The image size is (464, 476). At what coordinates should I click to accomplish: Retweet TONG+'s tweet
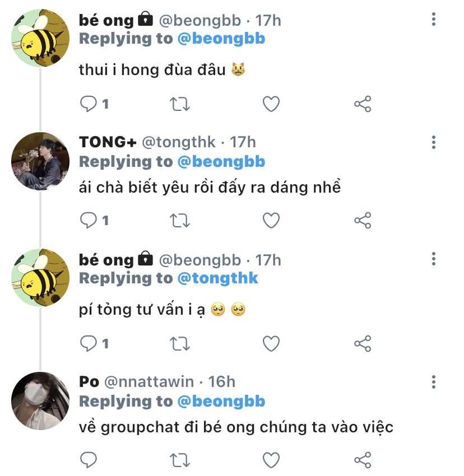click(180, 221)
